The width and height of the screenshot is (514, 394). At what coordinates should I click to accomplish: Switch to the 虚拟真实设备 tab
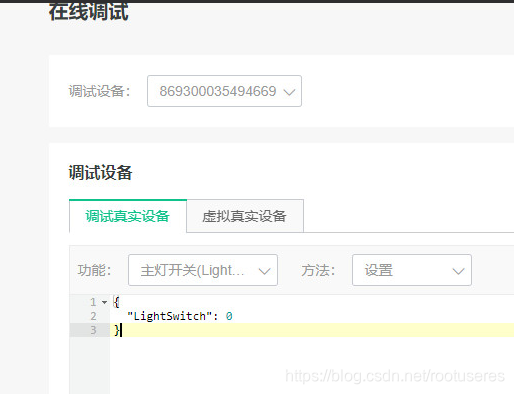pyautogui.click(x=245, y=216)
